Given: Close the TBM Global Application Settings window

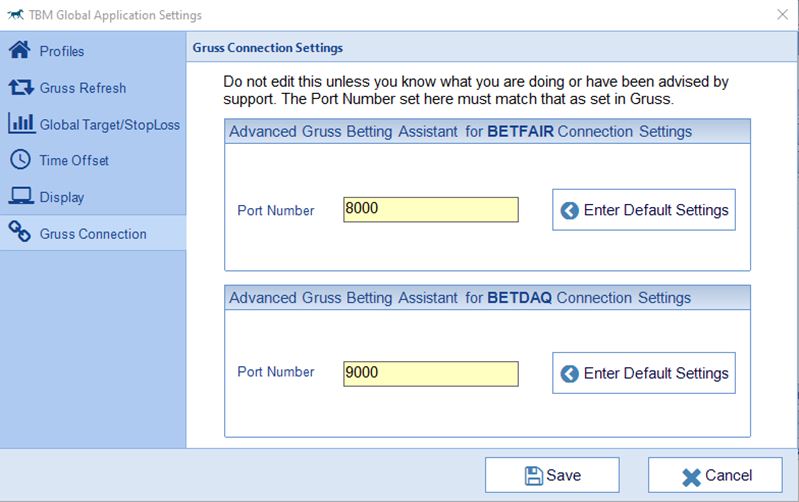Looking at the screenshot, I should (782, 14).
